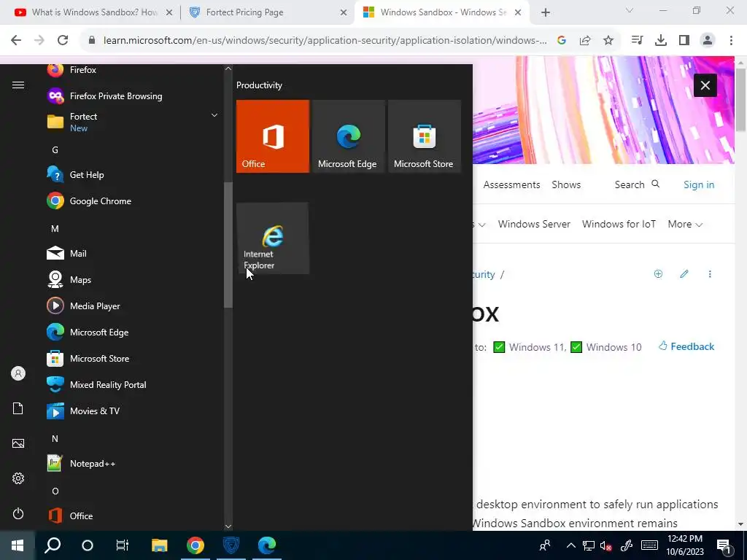This screenshot has width=747, height=560.
Task: Click the Windows Start button
Action: [x=18, y=545]
